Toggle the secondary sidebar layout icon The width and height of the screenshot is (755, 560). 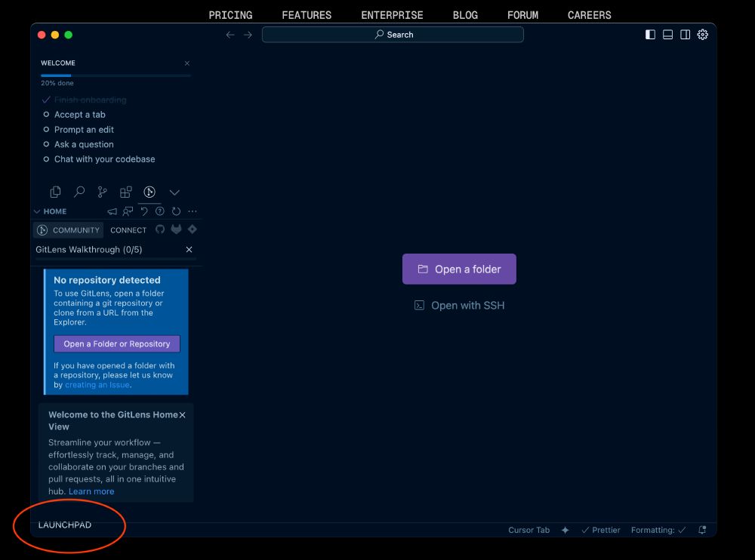(x=685, y=35)
